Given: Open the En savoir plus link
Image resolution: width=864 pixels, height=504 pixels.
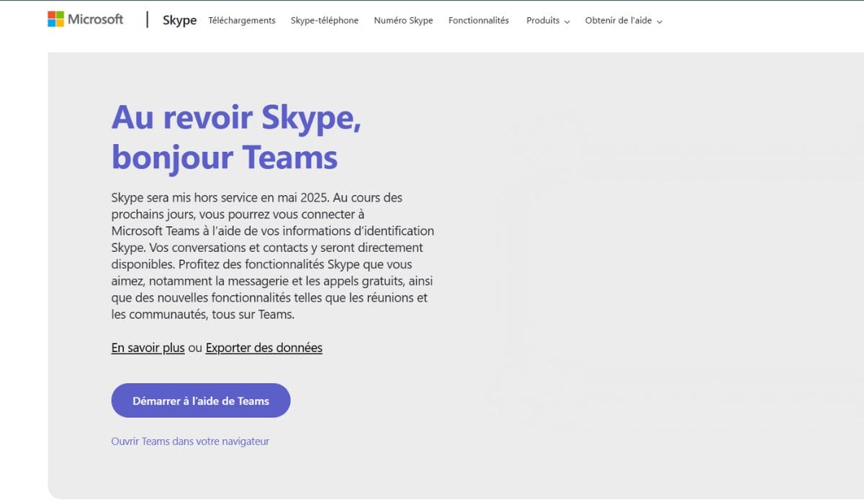Looking at the screenshot, I should point(147,348).
